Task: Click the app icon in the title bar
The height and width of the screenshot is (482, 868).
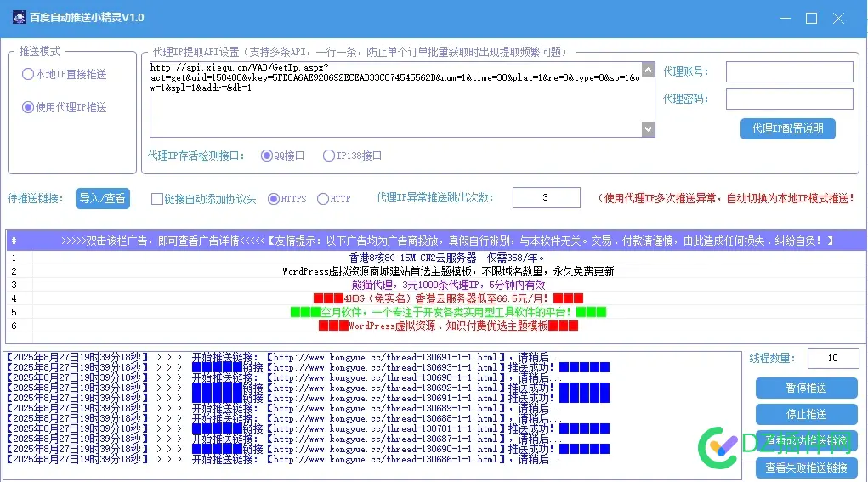Action: pos(20,18)
